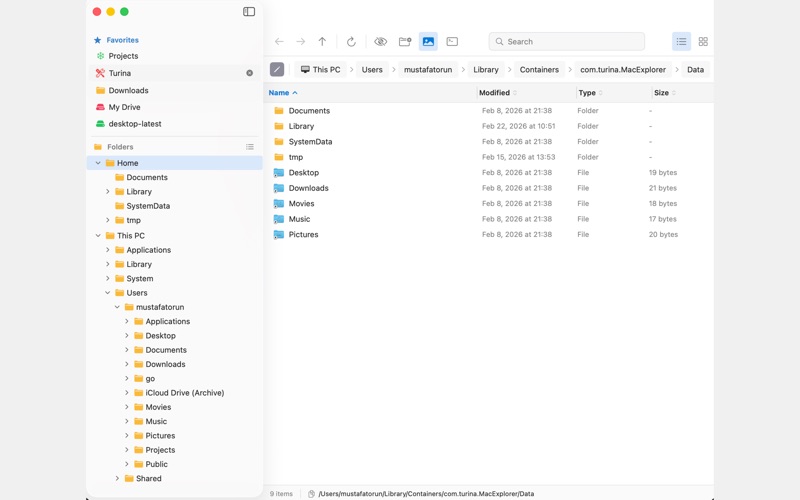This screenshot has height=500, width=800.
Task: Open mustafatorun breadcrumb segment
Action: click(428, 69)
